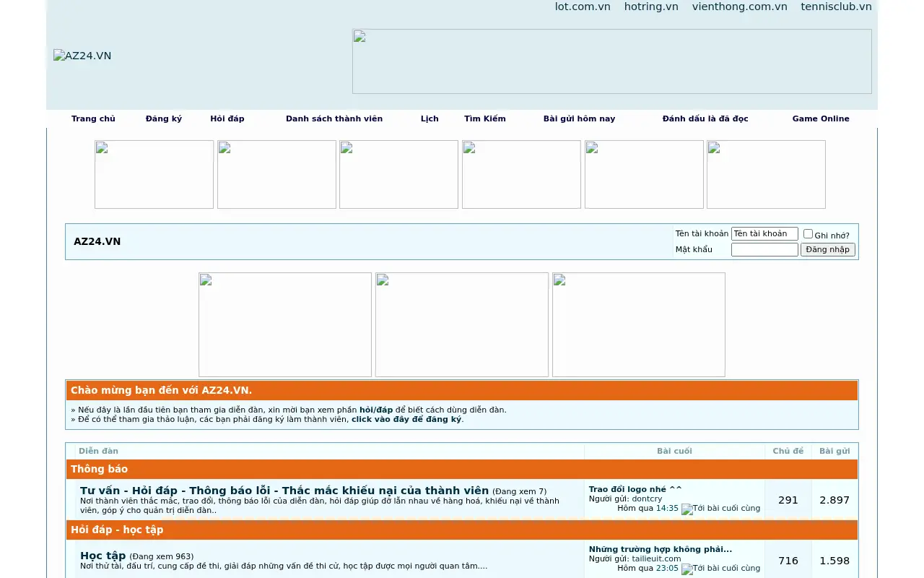This screenshot has width=924, height=578.
Task: Open Tìm Kiếm menu item
Action: pyautogui.click(x=485, y=118)
